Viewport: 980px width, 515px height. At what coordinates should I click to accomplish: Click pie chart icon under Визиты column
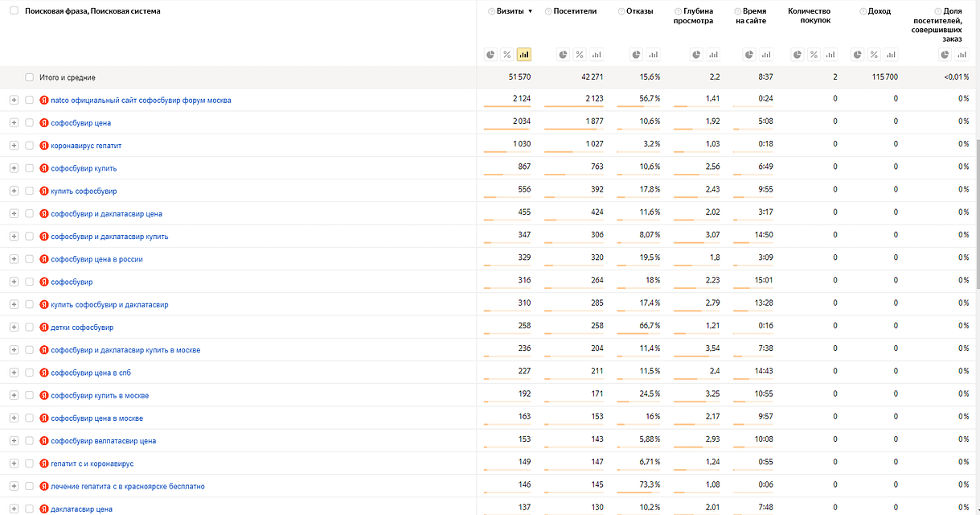coord(490,55)
